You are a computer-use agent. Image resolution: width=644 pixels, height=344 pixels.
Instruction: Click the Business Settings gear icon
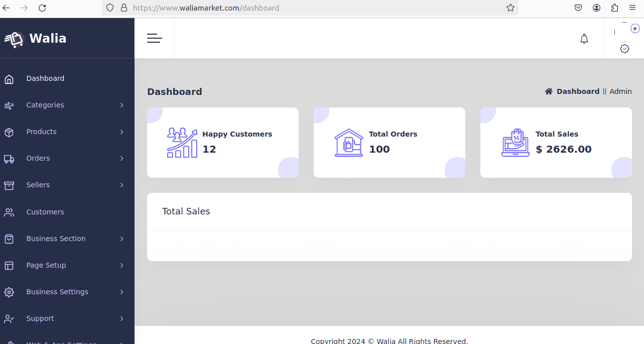(9, 292)
